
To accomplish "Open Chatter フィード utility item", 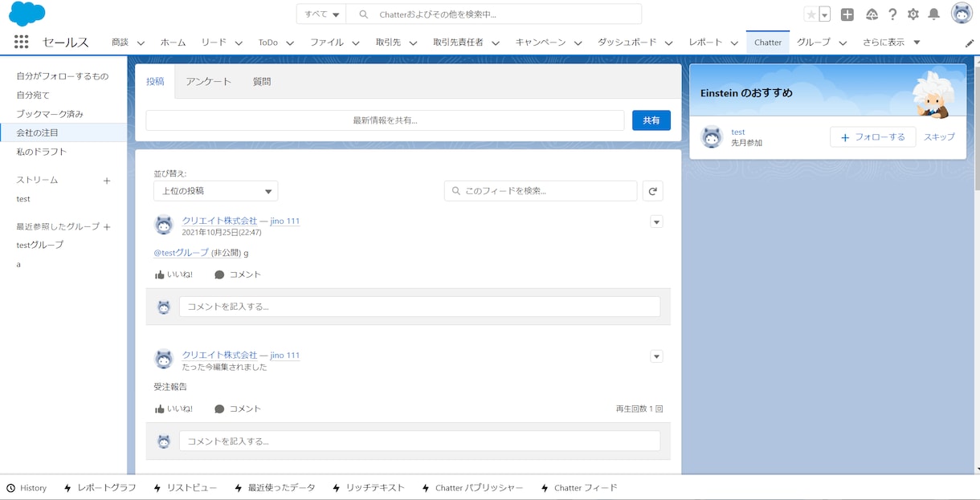I will click(578, 488).
